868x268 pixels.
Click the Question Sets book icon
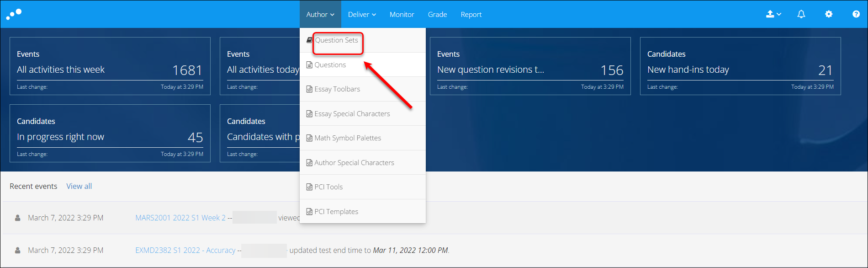(x=309, y=40)
